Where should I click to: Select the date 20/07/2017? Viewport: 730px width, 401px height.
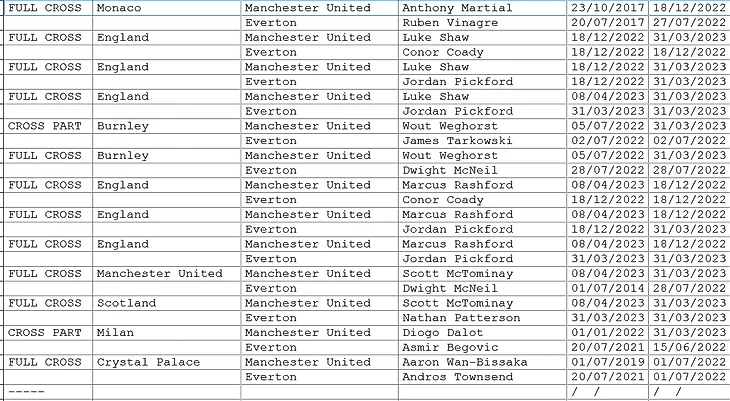tap(605, 22)
